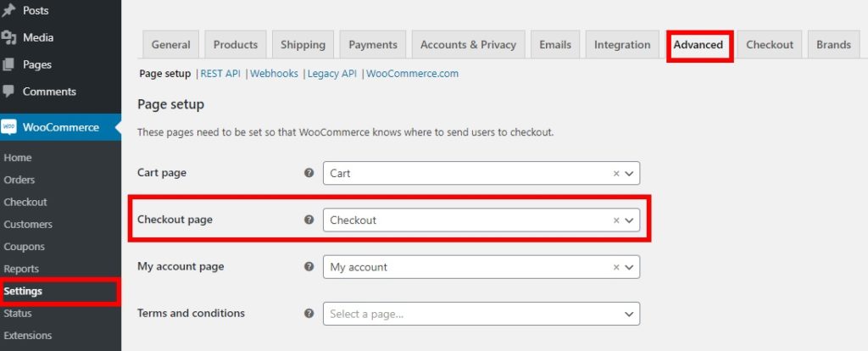Clear the My account page selection
Image resolution: width=868 pixels, height=351 pixels.
coord(616,267)
